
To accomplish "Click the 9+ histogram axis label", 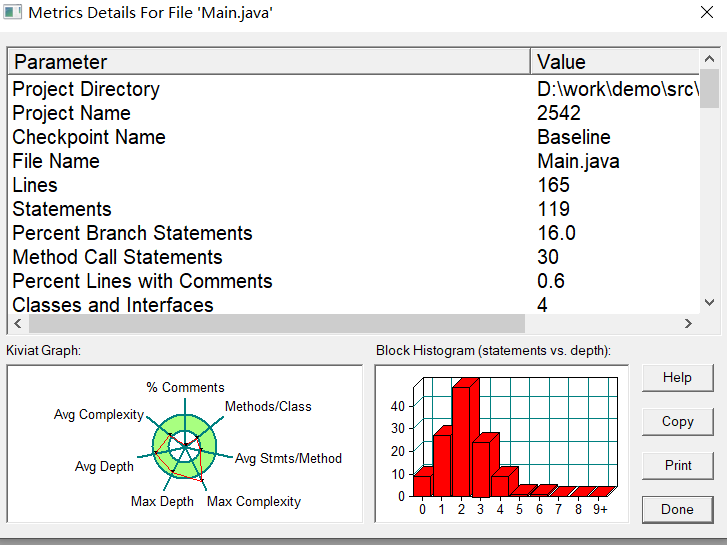I will coord(600,510).
